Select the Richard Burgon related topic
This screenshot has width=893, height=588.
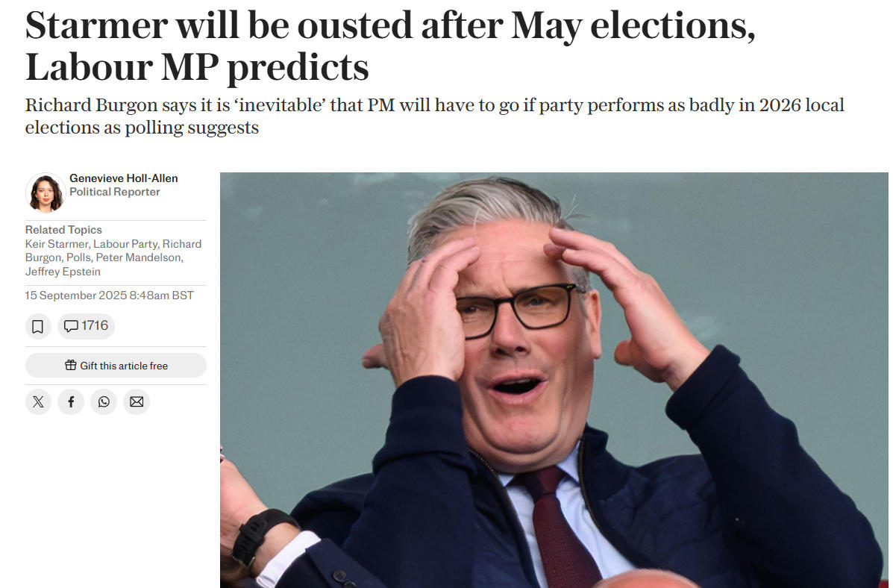tap(45, 257)
